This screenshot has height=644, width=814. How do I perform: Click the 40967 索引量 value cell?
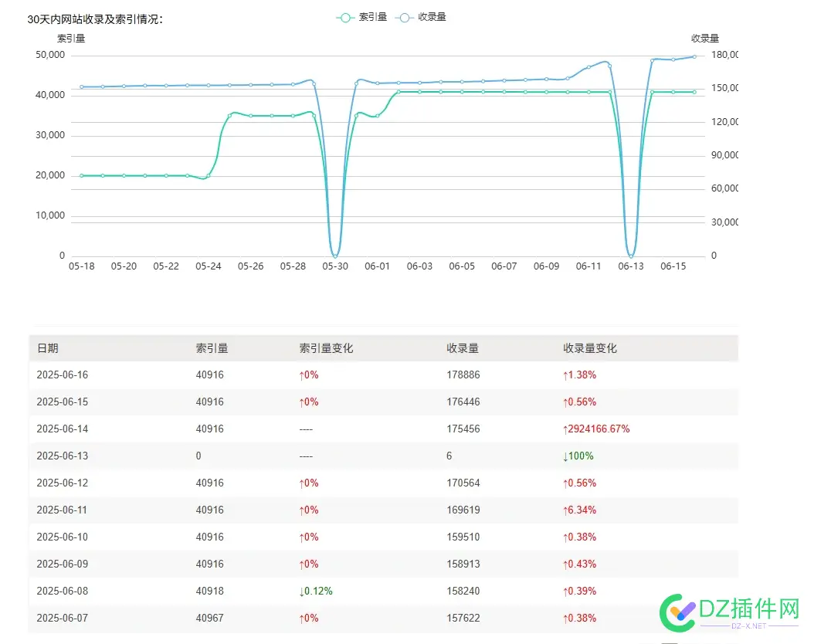[210, 619]
